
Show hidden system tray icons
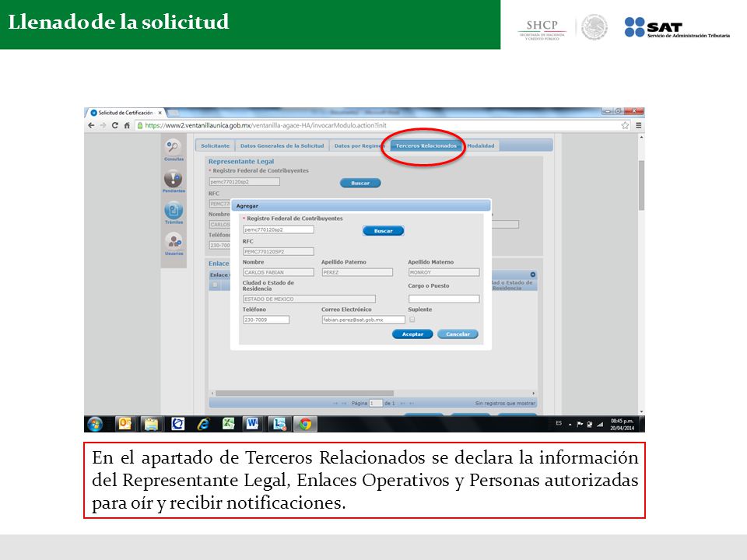click(x=570, y=425)
